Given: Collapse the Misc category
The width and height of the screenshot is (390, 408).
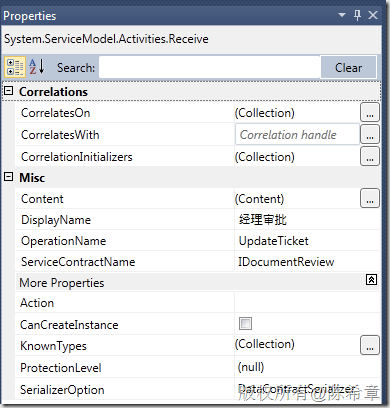Looking at the screenshot, I should click(x=8, y=177).
